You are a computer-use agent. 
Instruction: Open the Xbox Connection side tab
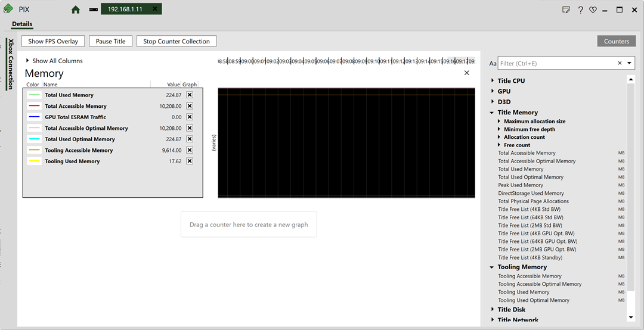coord(11,64)
